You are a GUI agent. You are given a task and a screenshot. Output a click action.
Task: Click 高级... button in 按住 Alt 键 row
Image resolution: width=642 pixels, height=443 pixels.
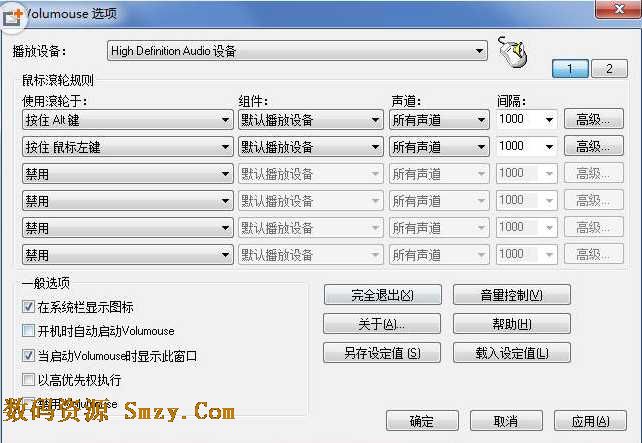(x=594, y=119)
